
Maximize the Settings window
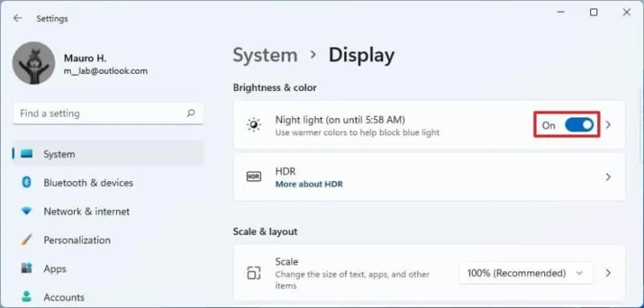[x=593, y=13]
